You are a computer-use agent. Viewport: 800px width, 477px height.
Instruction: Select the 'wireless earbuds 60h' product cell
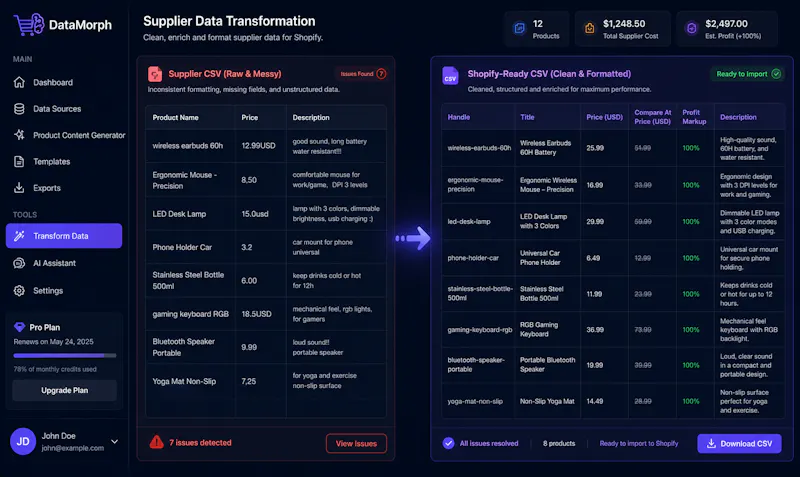(x=188, y=145)
